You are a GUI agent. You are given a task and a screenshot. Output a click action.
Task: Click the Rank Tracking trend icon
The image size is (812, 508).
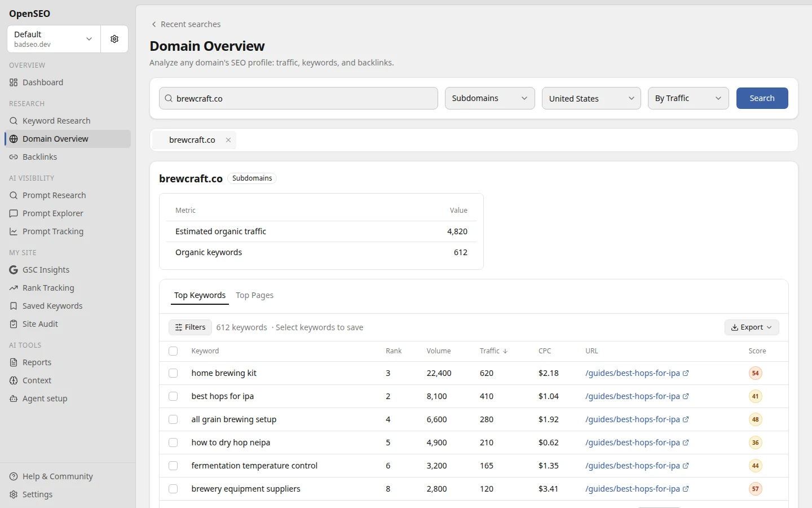pos(14,288)
